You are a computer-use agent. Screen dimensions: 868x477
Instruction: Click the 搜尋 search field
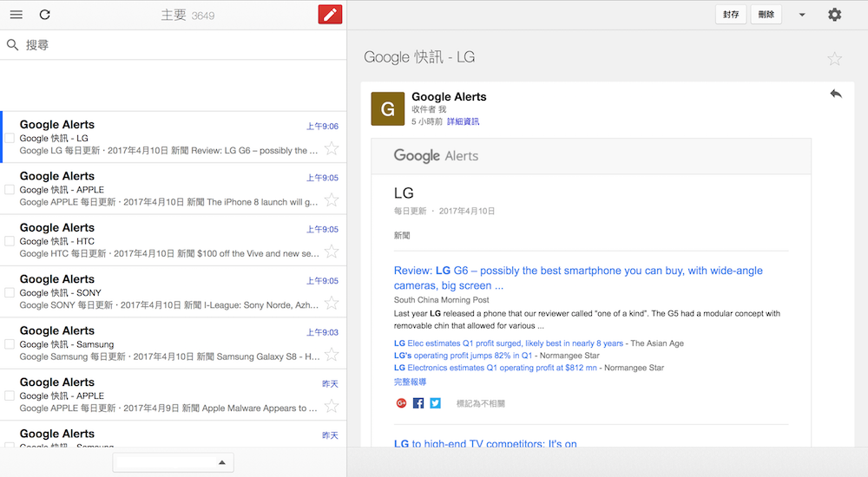174,45
